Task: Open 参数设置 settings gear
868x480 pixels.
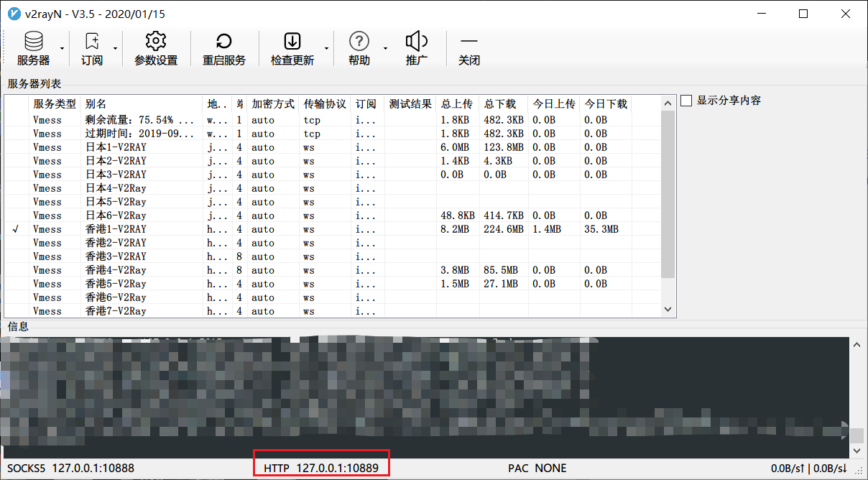Action: pos(156,49)
